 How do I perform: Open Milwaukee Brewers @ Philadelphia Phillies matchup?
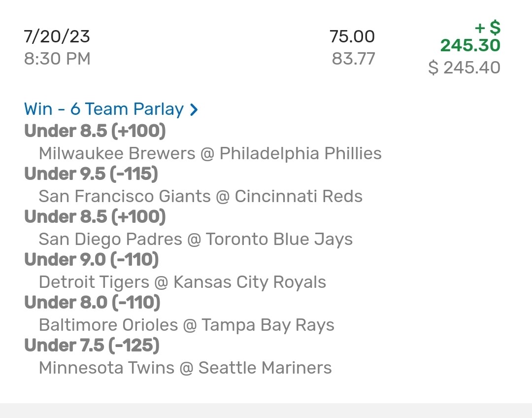pos(210,153)
